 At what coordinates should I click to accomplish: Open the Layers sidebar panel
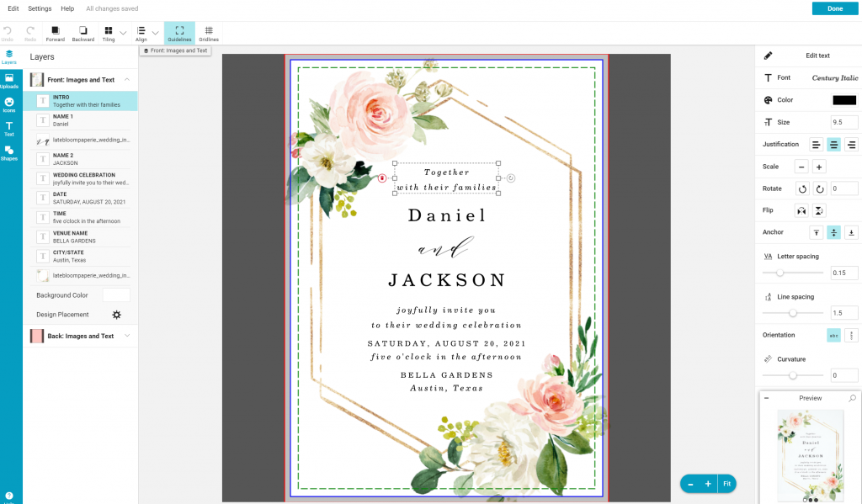coord(8,56)
